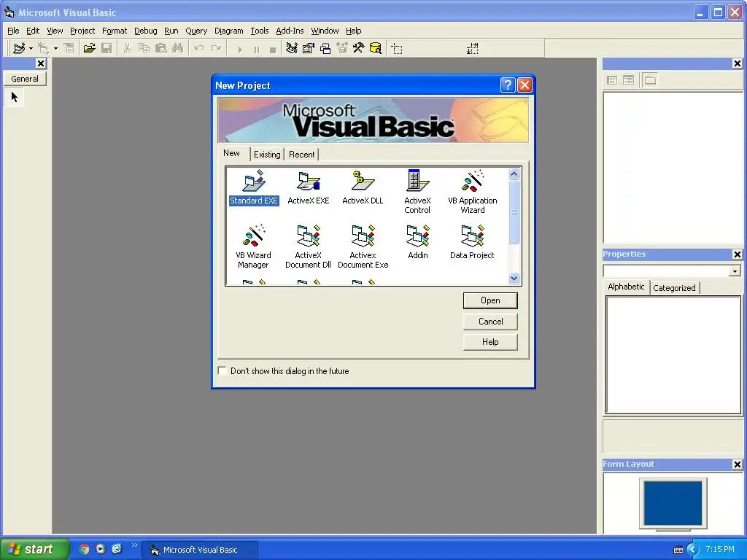The image size is (747, 560).
Task: Click the taskbar clock showing 7:15 PM
Action: point(720,549)
